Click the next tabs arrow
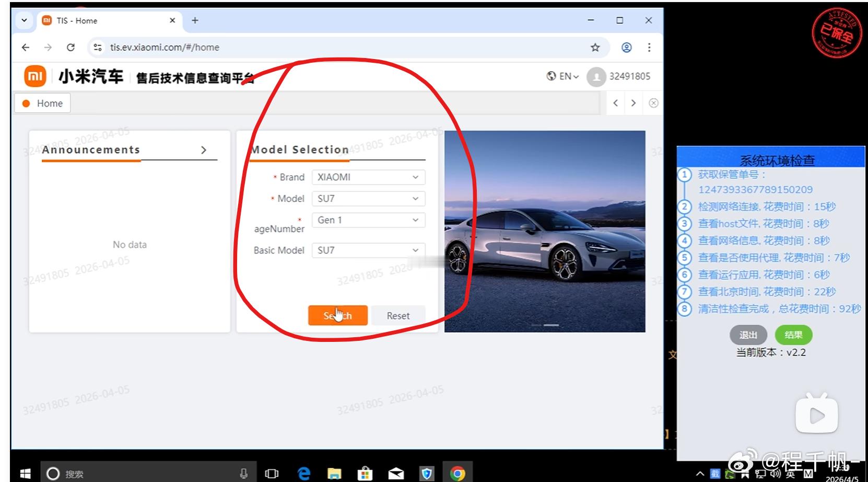The image size is (868, 482). [634, 103]
